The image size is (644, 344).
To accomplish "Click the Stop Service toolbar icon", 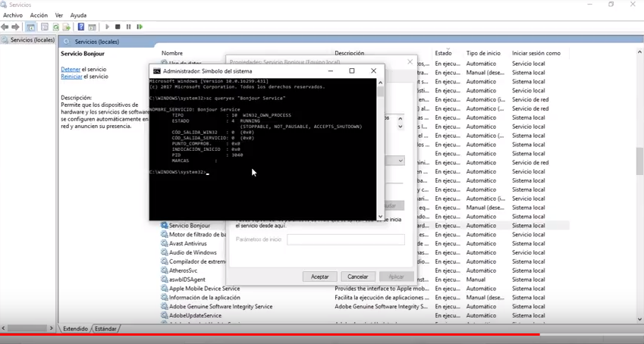I will pyautogui.click(x=118, y=27).
